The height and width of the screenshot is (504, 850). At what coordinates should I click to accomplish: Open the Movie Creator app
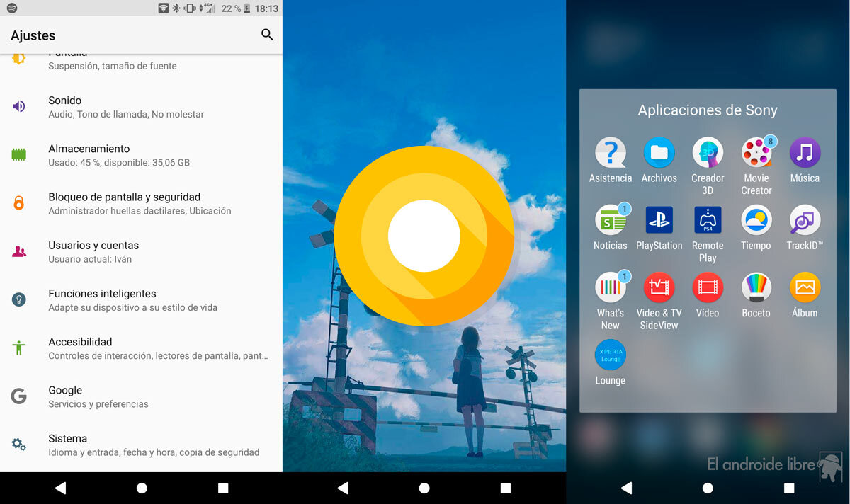[x=756, y=153]
